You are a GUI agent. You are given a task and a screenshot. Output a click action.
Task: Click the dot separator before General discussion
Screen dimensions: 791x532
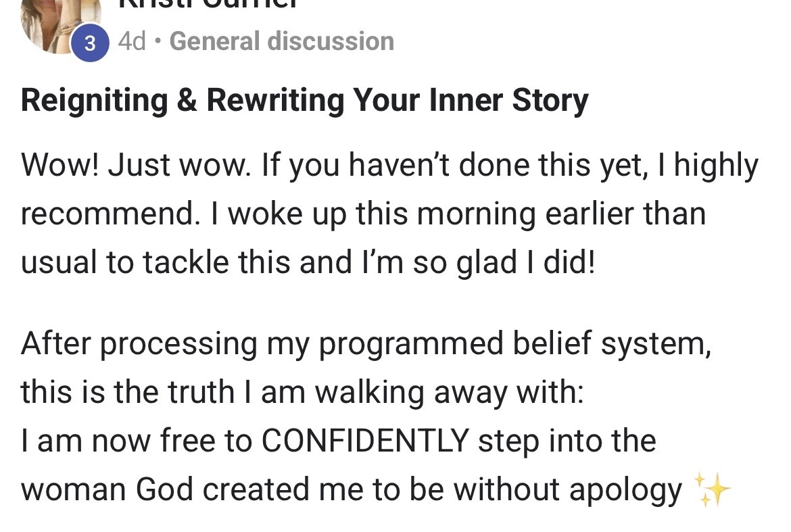[158, 41]
